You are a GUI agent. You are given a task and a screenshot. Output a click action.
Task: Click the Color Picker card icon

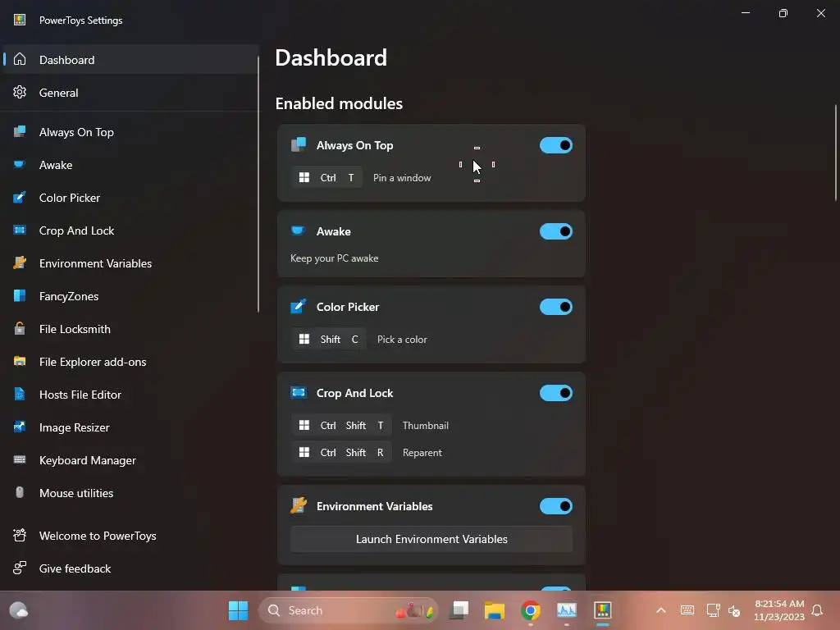299,307
